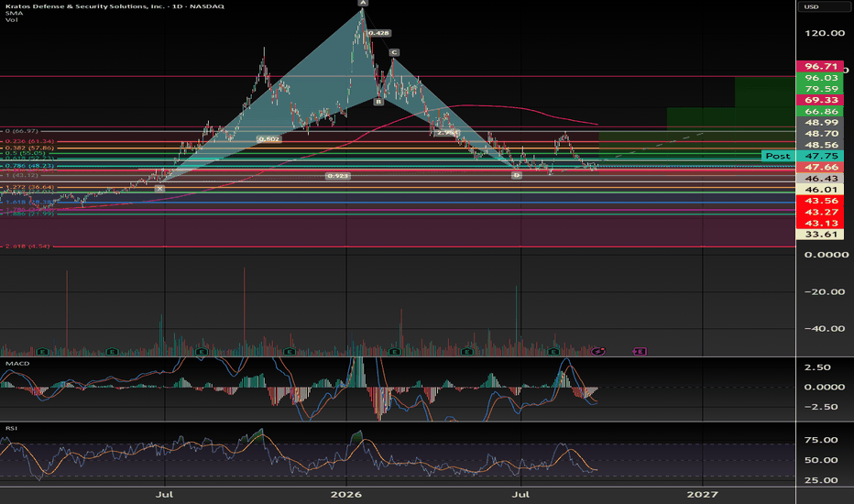Select the green earnings marker nearest the lightning icon

pyautogui.click(x=553, y=352)
